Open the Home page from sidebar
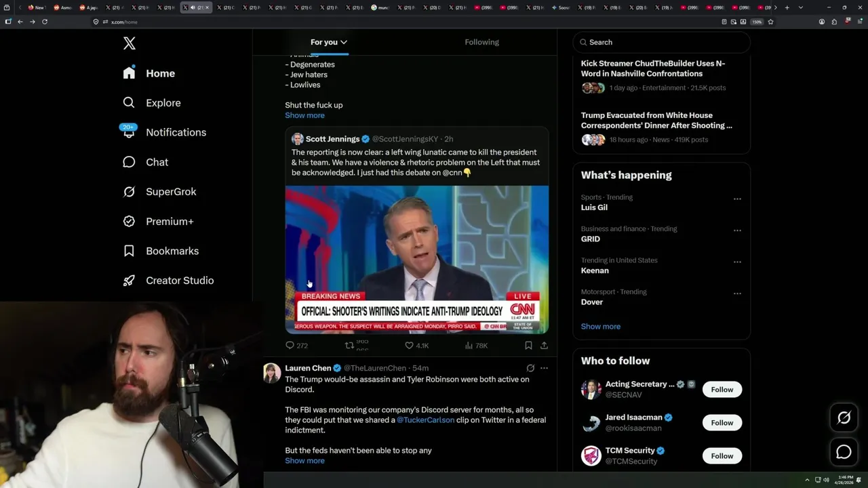868x488 pixels. (x=149, y=73)
